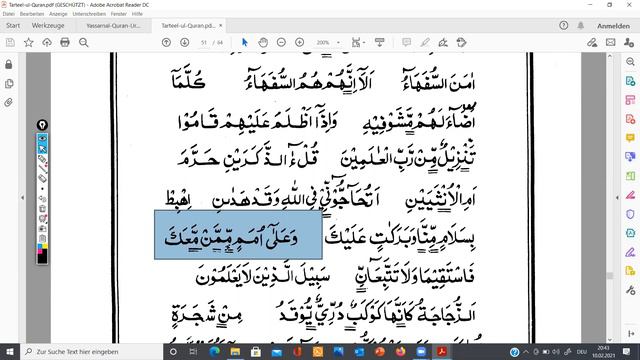The height and width of the screenshot is (360, 640).
Task: Choose the eraser on floating toolbar
Action: (42, 178)
